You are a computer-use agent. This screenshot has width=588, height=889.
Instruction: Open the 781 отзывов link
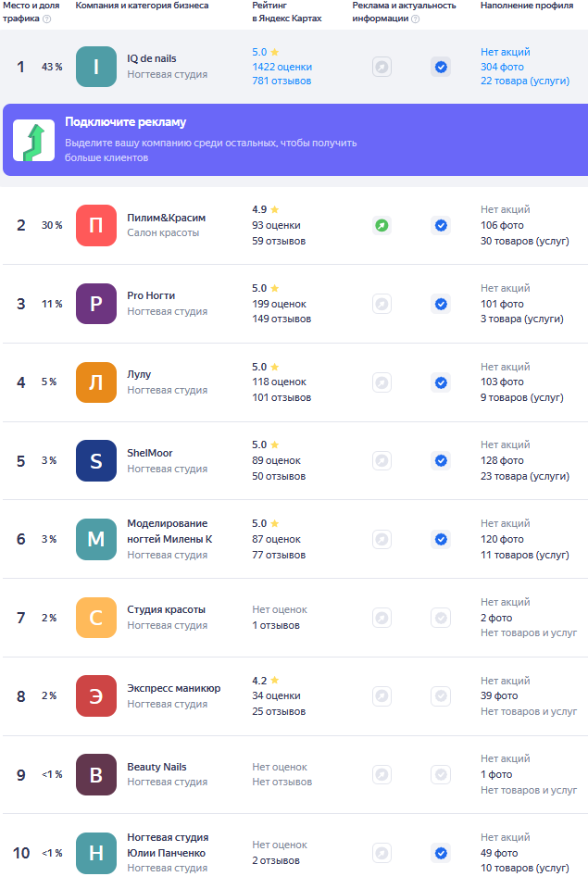tap(281, 81)
